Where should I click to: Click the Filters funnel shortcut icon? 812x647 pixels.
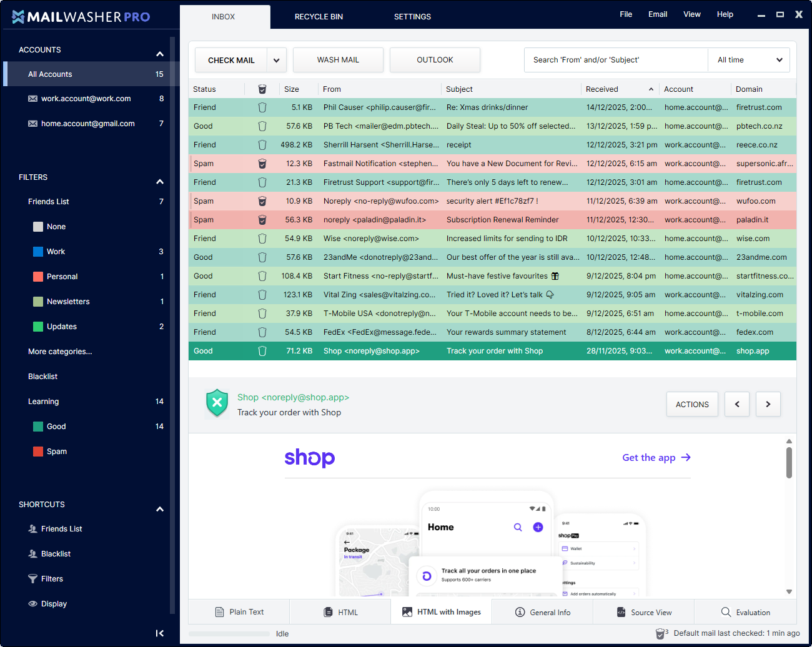click(33, 579)
